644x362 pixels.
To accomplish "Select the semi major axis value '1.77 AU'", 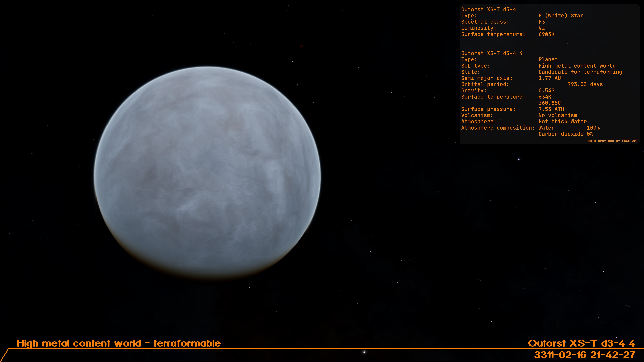I will click(x=550, y=78).
